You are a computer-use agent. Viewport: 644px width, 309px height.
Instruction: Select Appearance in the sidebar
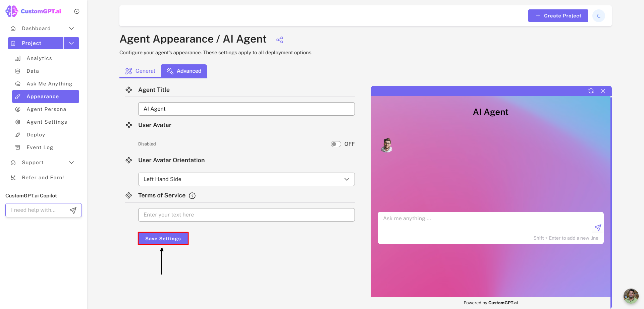pyautogui.click(x=46, y=97)
